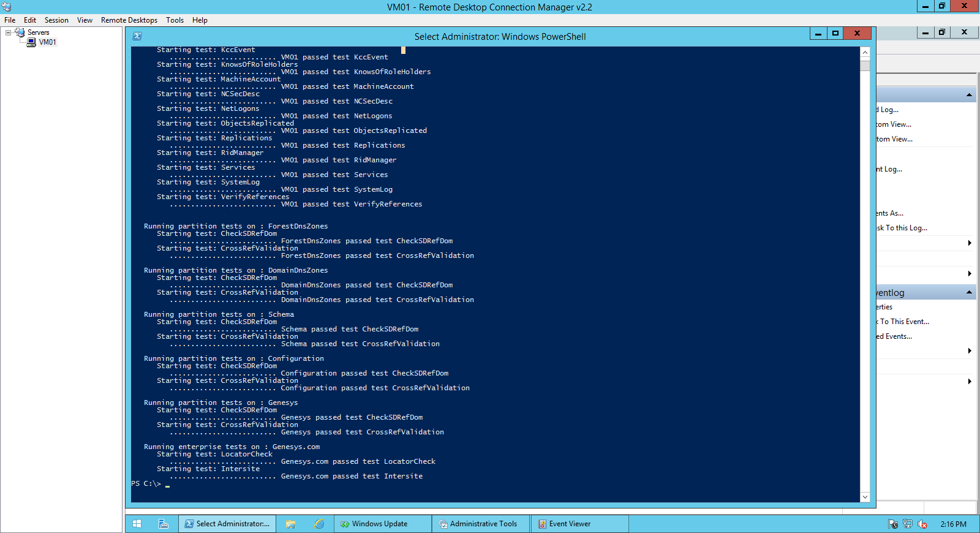Click the 'Log...' action at top of Event Viewer
The width and height of the screenshot is (980, 533).
click(x=888, y=110)
